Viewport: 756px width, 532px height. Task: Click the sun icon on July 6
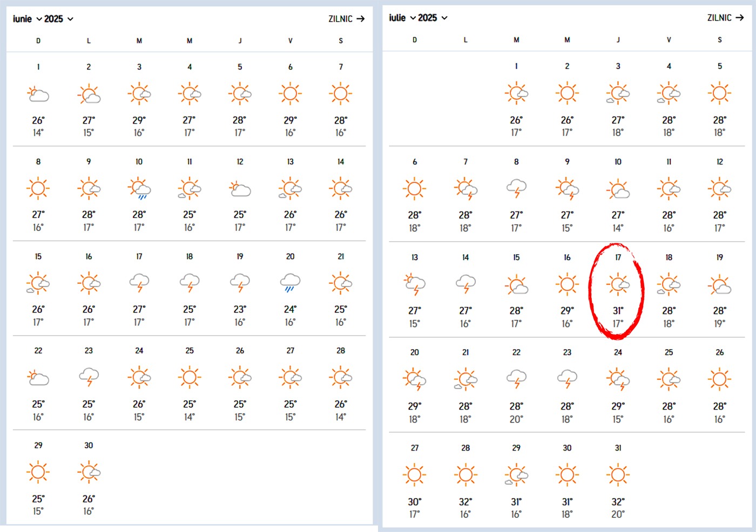coord(414,188)
